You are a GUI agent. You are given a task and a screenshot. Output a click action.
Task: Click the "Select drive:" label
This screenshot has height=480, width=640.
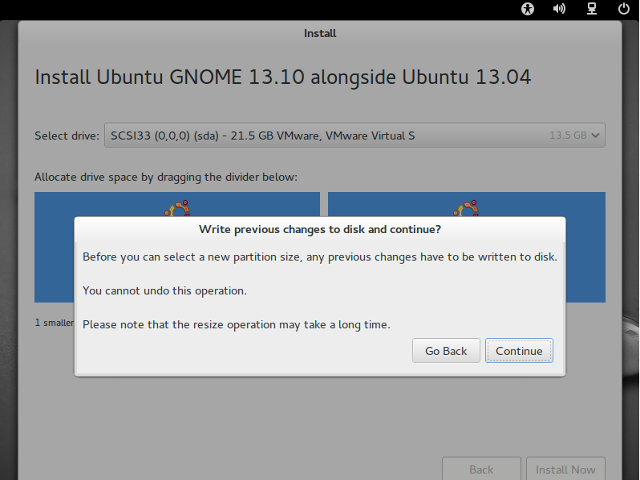(67, 135)
